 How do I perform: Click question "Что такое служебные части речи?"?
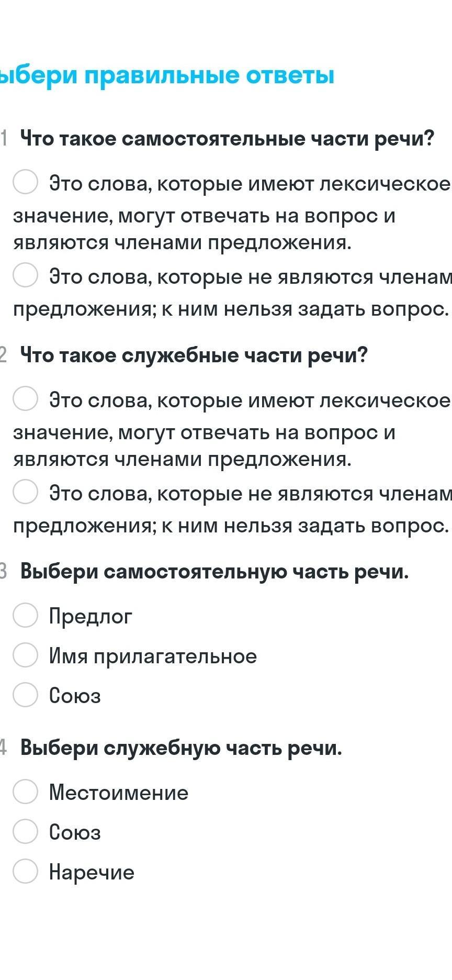[x=194, y=356]
